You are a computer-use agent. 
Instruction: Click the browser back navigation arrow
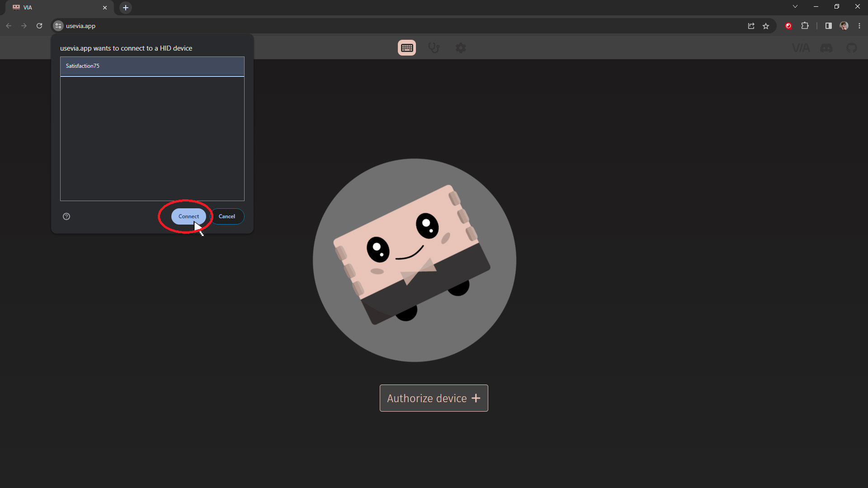click(9, 26)
